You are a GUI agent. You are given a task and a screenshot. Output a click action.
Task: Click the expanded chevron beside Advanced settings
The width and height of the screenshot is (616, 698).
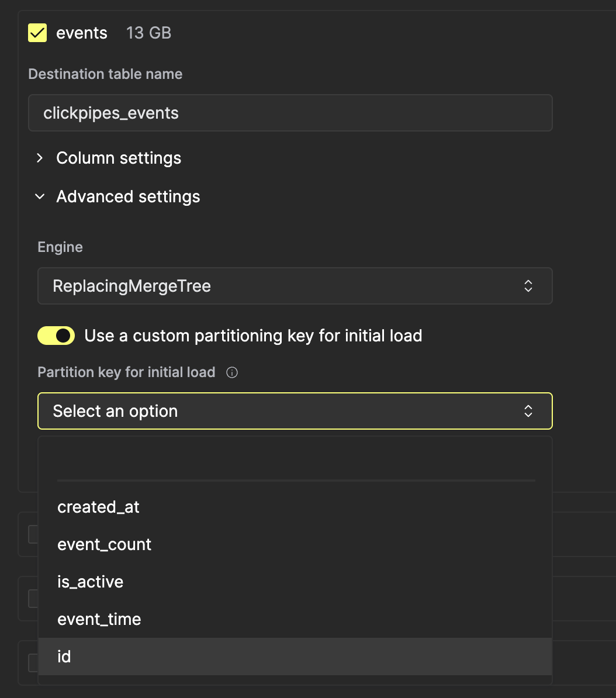pyautogui.click(x=39, y=196)
